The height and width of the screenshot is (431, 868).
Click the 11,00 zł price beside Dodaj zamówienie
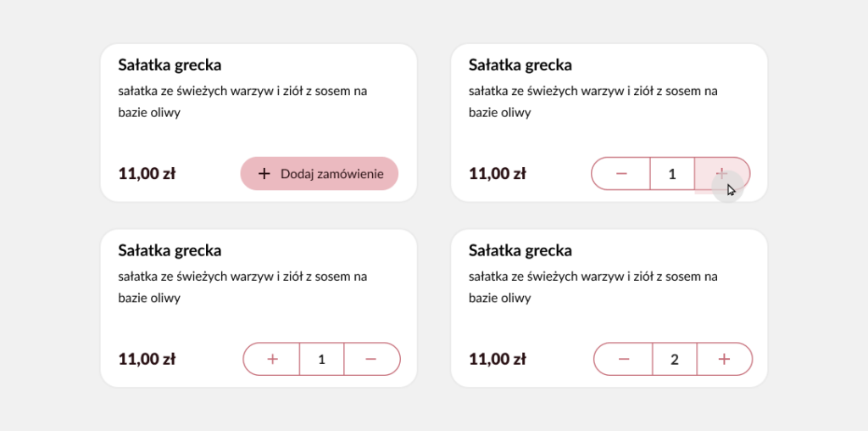point(147,174)
